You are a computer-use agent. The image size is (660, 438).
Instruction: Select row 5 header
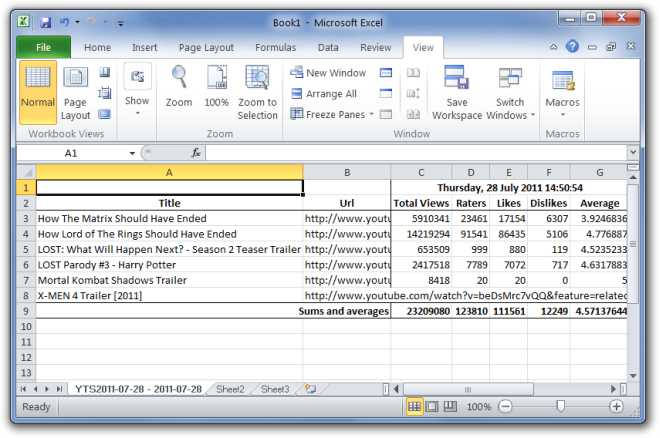tap(26, 250)
